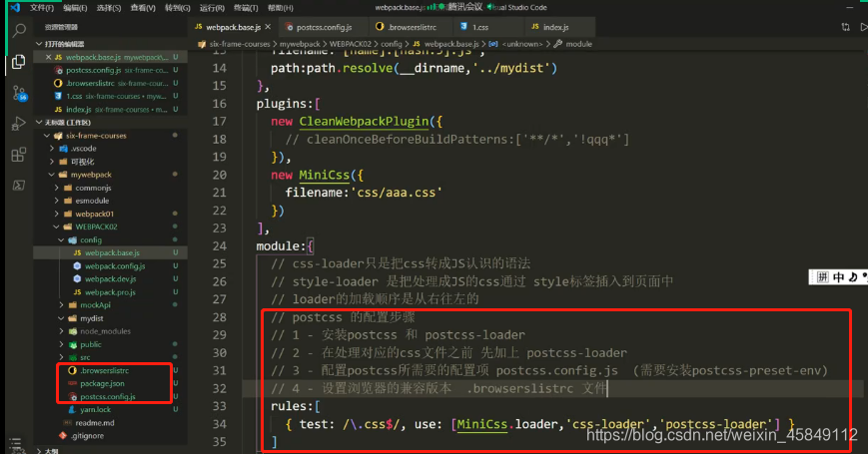
Task: Open package.json in file tree
Action: (102, 383)
